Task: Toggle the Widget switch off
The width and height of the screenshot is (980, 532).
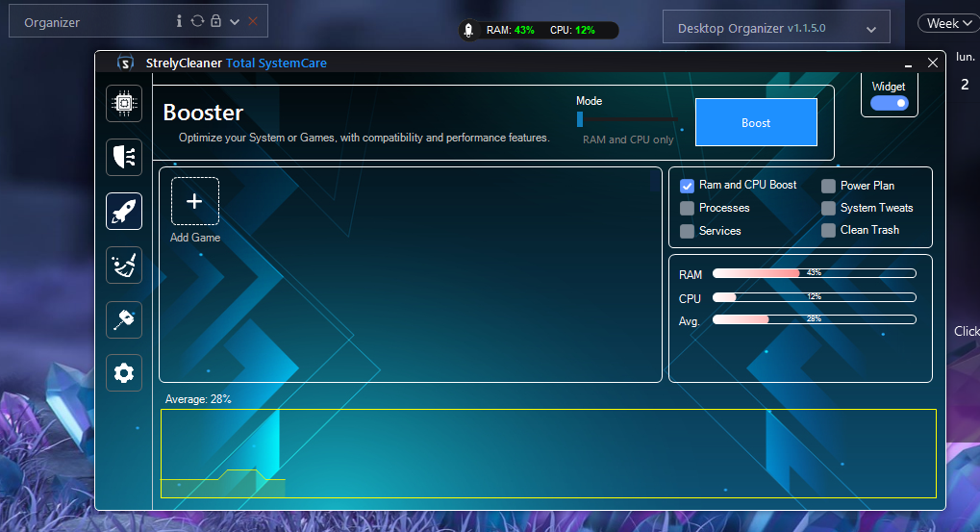Action: (x=890, y=103)
